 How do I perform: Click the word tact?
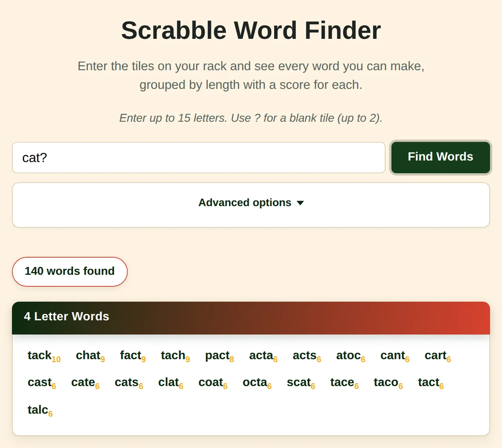(x=431, y=383)
